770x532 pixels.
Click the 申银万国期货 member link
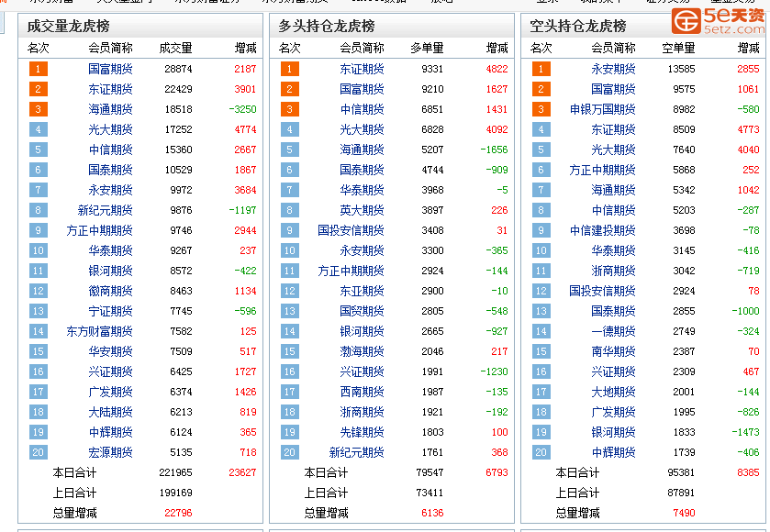pos(603,109)
